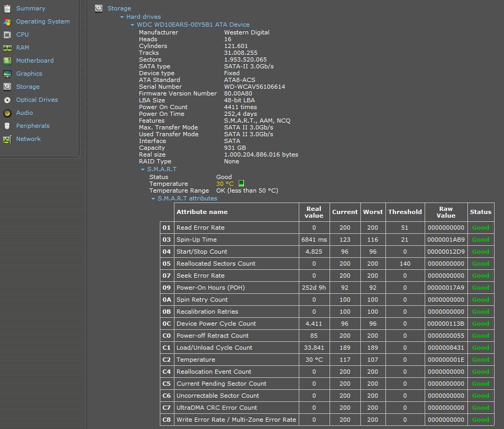Click the Audio speaker icon

pos(7,113)
